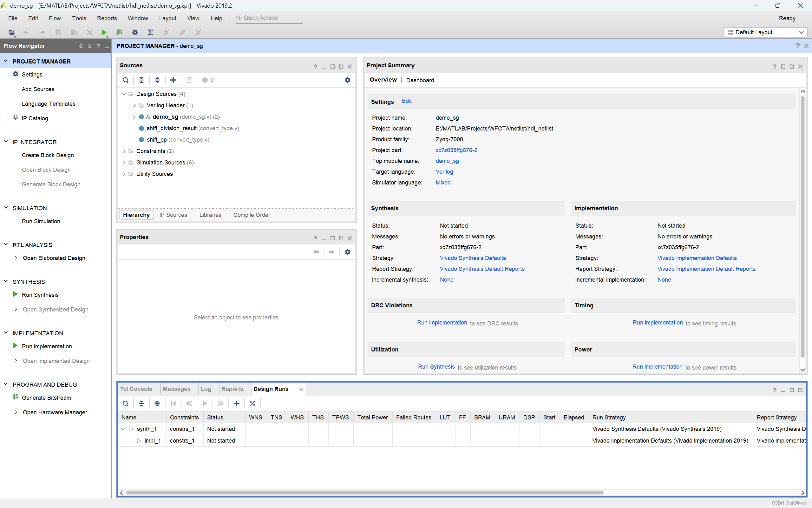Click Flow Navigator collapse all icon
The width and height of the screenshot is (812, 508).
(81, 46)
